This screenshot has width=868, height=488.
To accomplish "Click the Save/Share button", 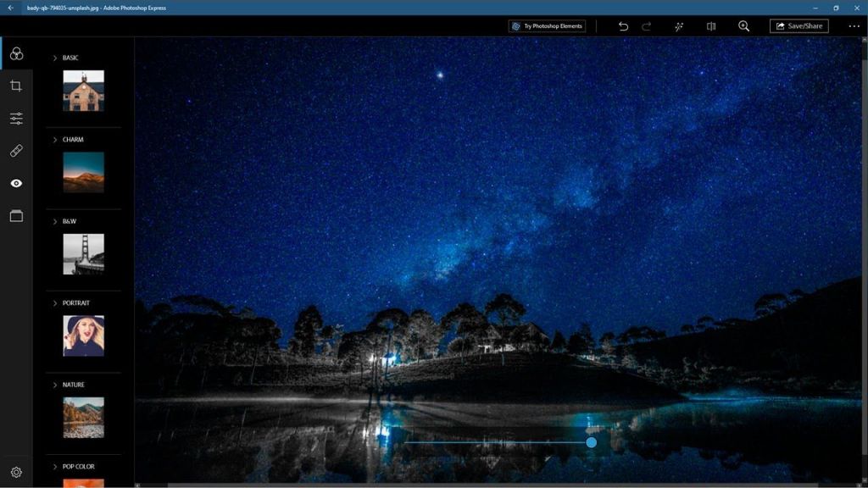I will click(798, 26).
